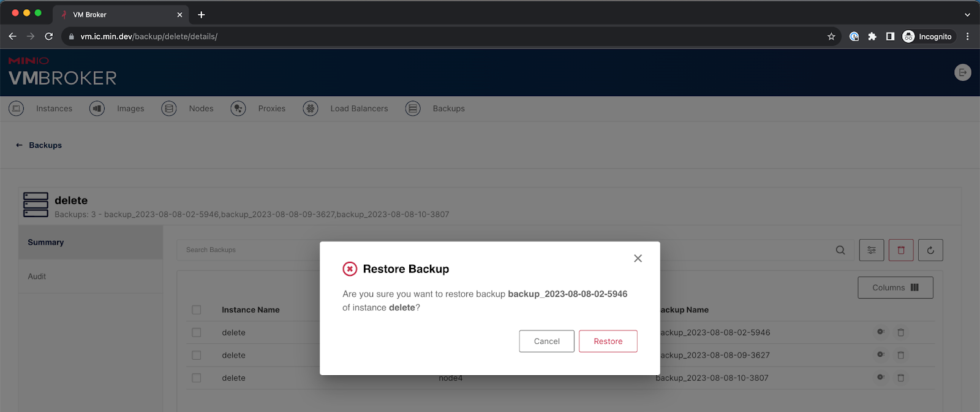The width and height of the screenshot is (980, 412).
Task: Refresh the backups list
Action: (x=930, y=250)
